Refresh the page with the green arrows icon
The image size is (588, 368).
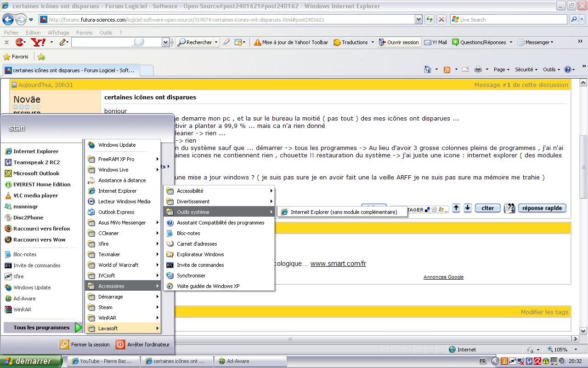429,19
